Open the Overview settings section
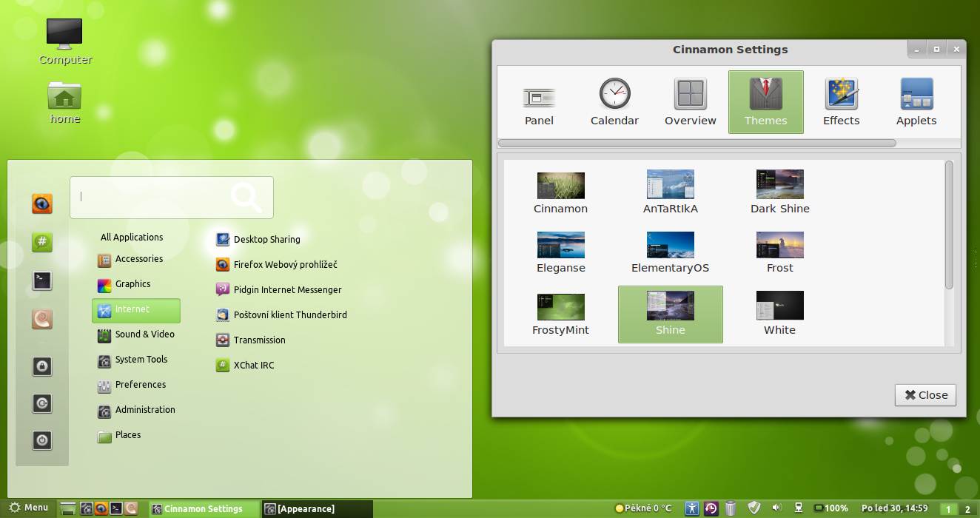This screenshot has height=518, width=980. (690, 102)
